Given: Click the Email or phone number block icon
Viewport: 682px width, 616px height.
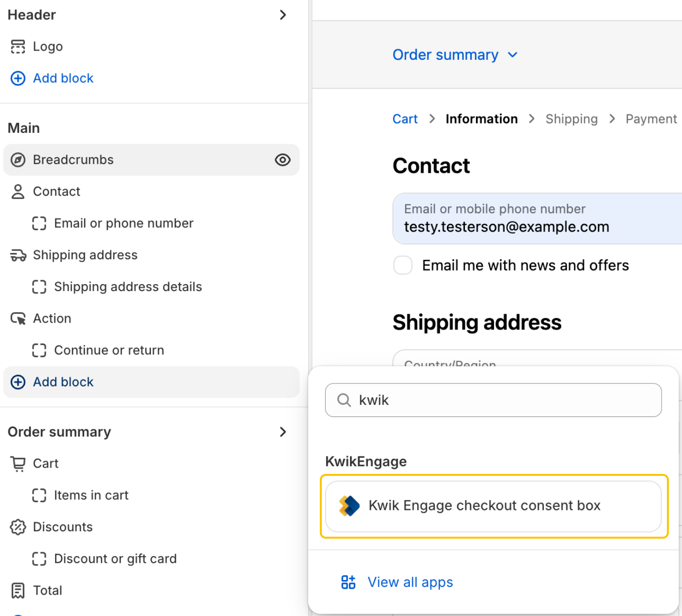Looking at the screenshot, I should [x=39, y=223].
